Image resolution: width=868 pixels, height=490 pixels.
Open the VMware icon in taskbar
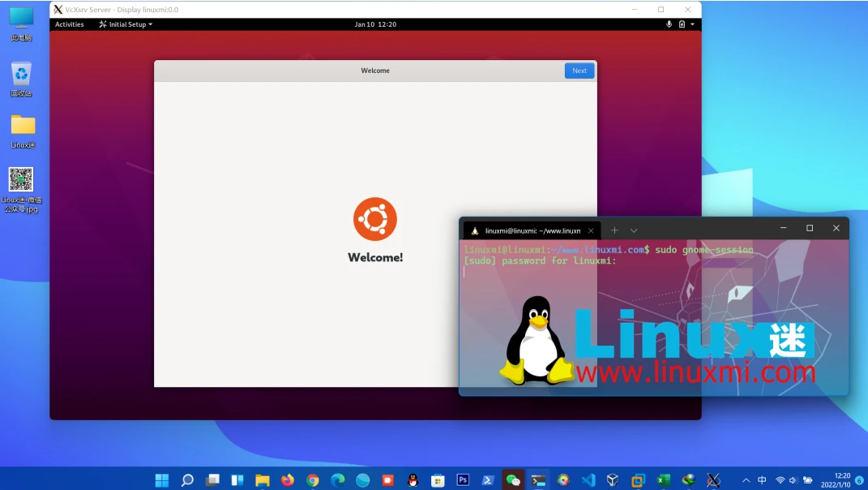(639, 480)
